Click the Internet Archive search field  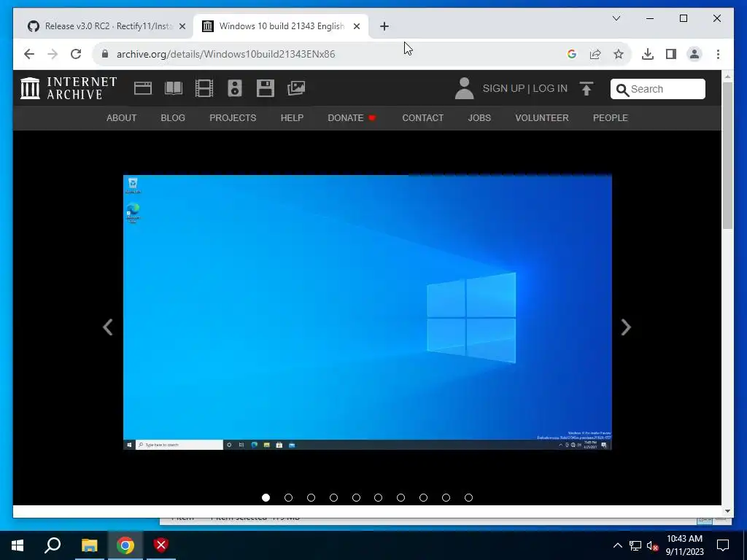[658, 89]
